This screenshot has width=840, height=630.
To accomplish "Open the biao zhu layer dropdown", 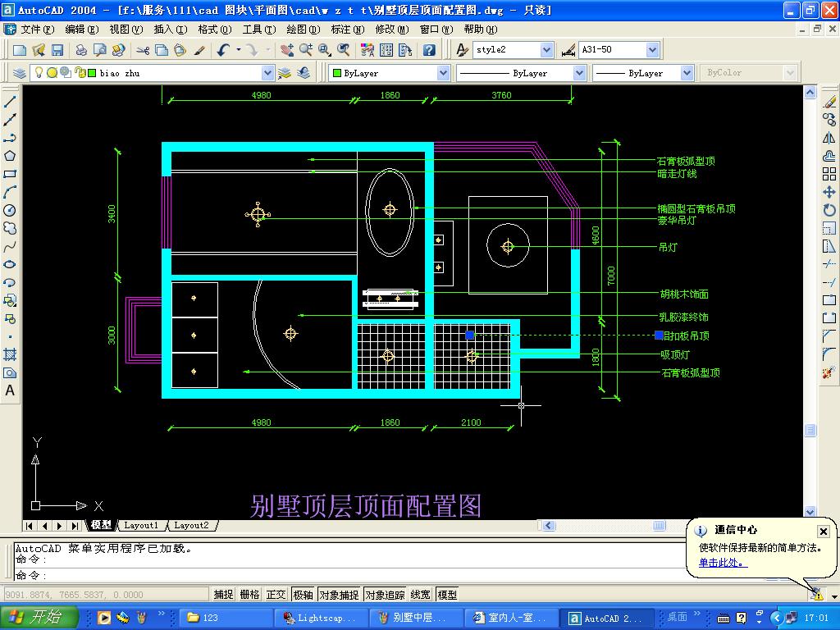I will click(267, 73).
